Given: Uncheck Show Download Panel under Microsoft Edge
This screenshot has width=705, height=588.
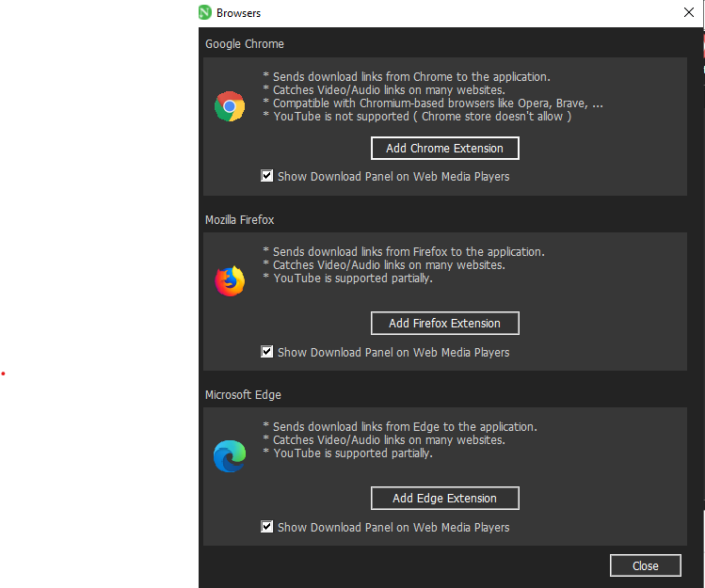Looking at the screenshot, I should [x=266, y=527].
